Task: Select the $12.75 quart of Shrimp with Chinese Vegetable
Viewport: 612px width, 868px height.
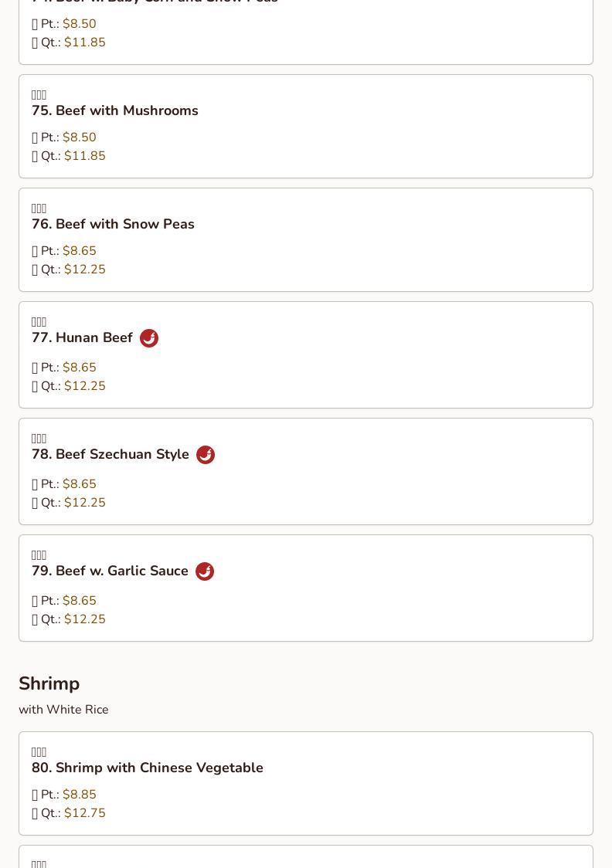Action: 84,813
